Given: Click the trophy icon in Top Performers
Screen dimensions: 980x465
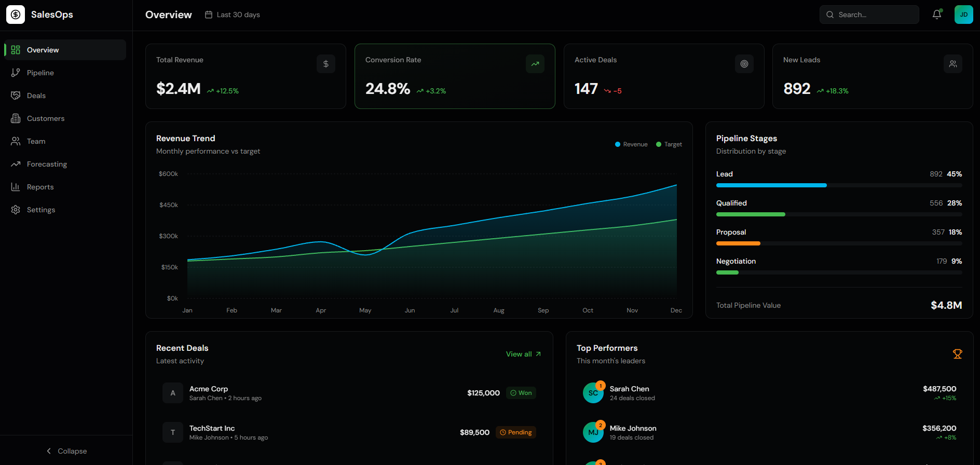Looking at the screenshot, I should pyautogui.click(x=958, y=354).
